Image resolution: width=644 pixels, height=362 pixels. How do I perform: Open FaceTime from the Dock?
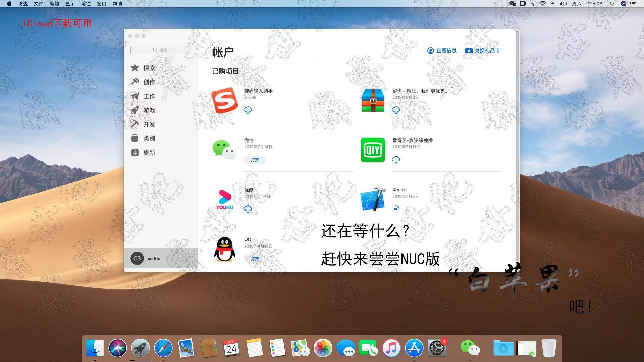[x=369, y=348]
